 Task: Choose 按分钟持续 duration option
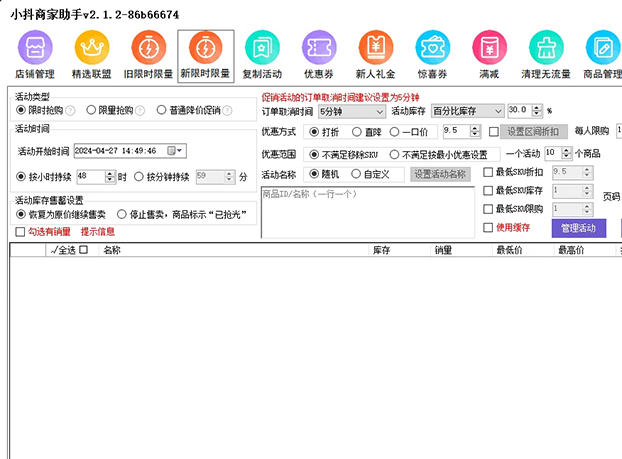click(138, 177)
